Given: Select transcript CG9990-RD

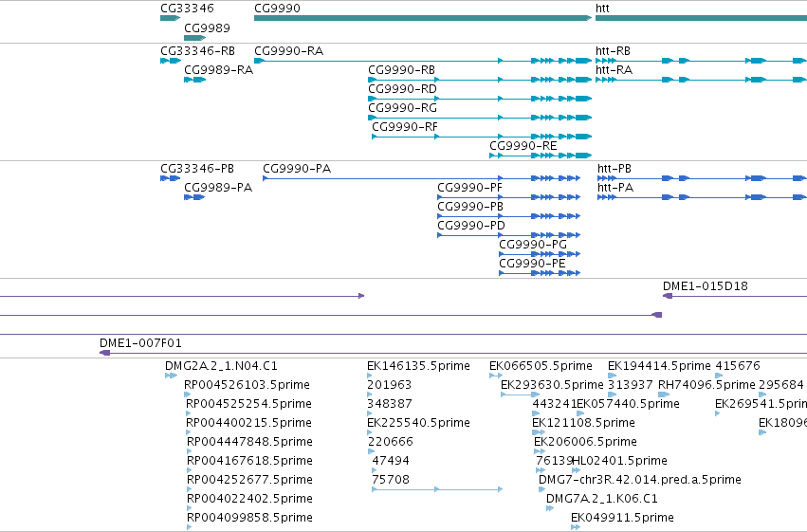Looking at the screenshot, I should coord(402,89).
